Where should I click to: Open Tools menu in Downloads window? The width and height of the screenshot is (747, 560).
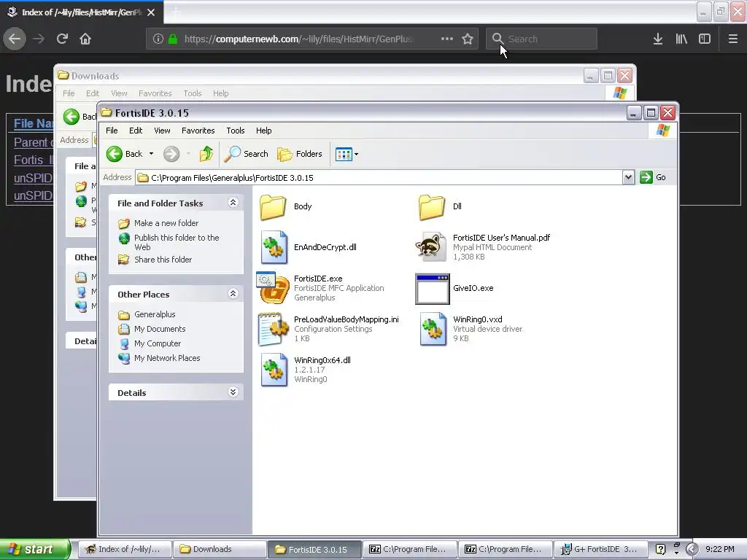coord(193,93)
